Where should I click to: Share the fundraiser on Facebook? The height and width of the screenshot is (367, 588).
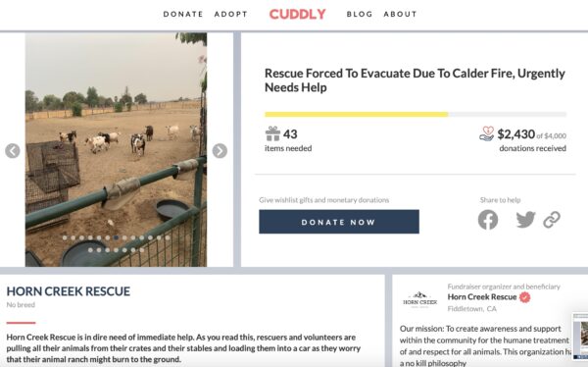pos(488,220)
